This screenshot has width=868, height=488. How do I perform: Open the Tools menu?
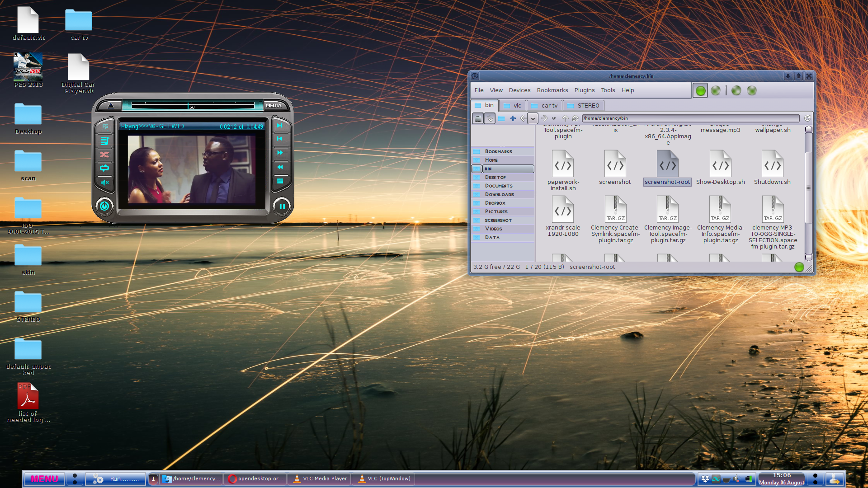(x=608, y=90)
